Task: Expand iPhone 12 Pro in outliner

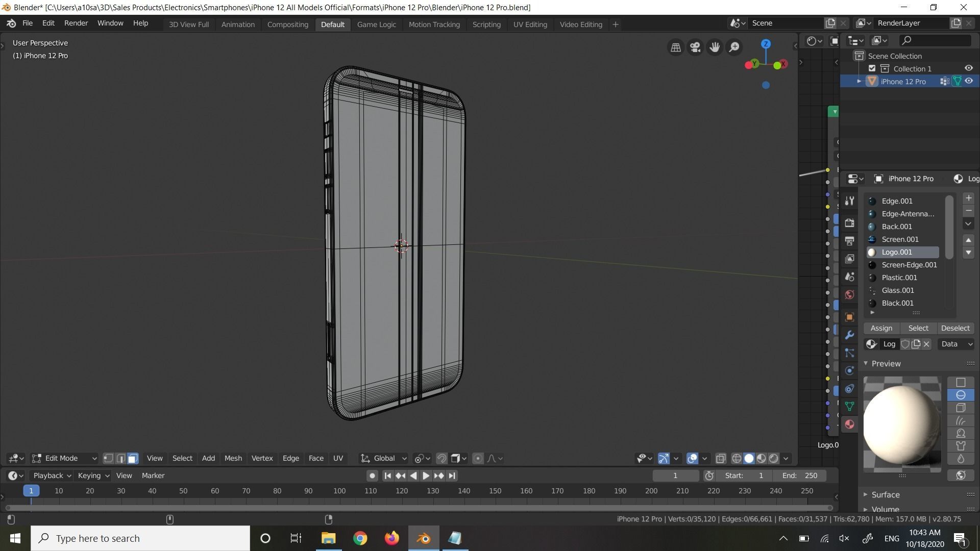Action: [859, 81]
